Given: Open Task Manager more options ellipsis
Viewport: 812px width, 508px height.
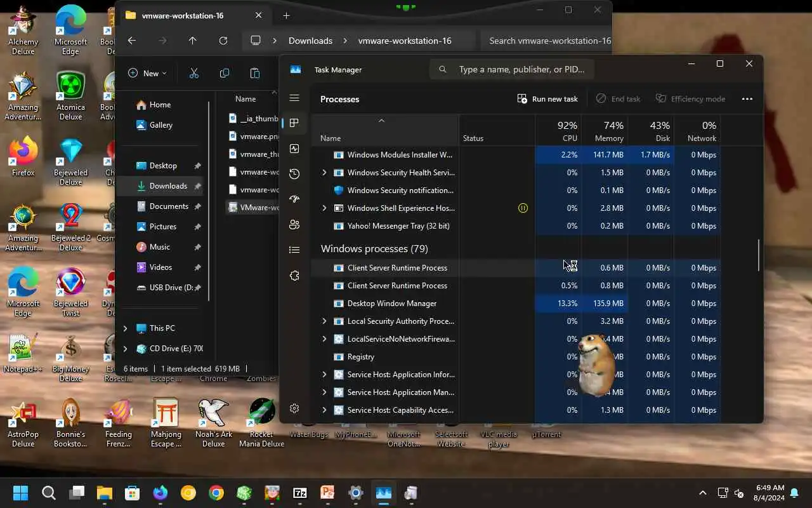Looking at the screenshot, I should 747,99.
